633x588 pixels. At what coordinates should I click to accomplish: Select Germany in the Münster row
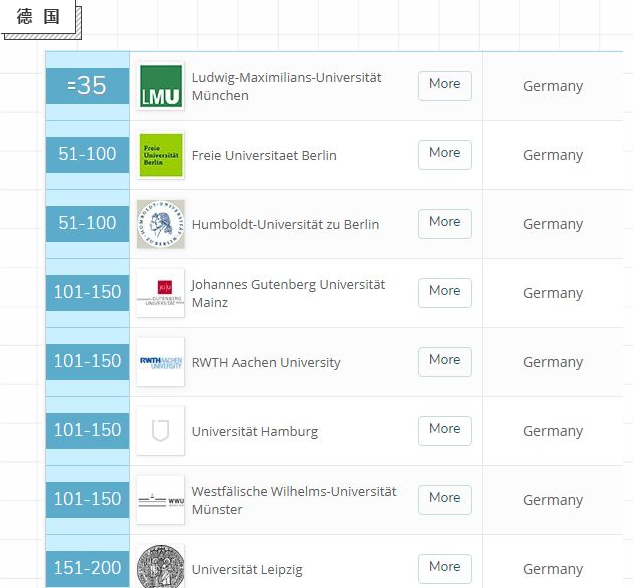553,500
